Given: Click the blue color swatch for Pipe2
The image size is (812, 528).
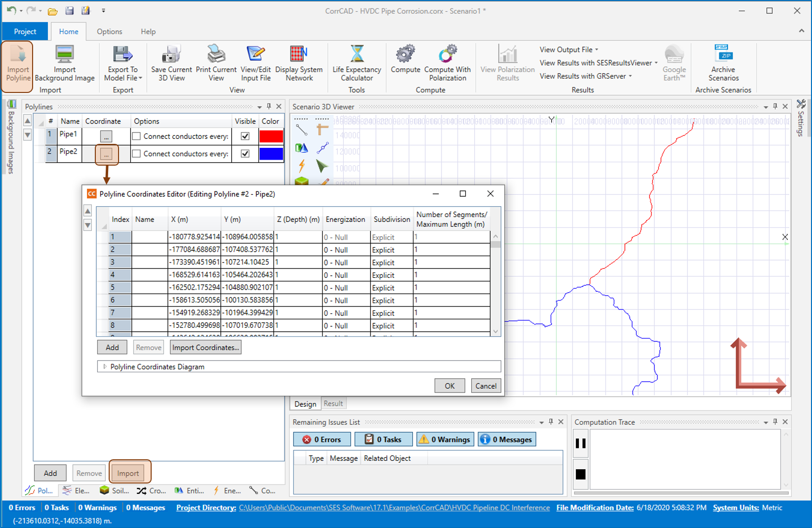Looking at the screenshot, I should (x=271, y=154).
